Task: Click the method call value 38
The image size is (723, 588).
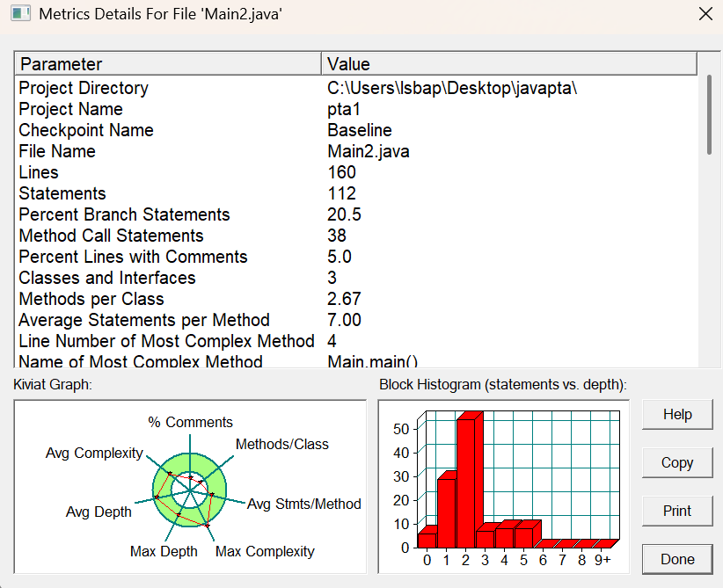Action: click(337, 236)
